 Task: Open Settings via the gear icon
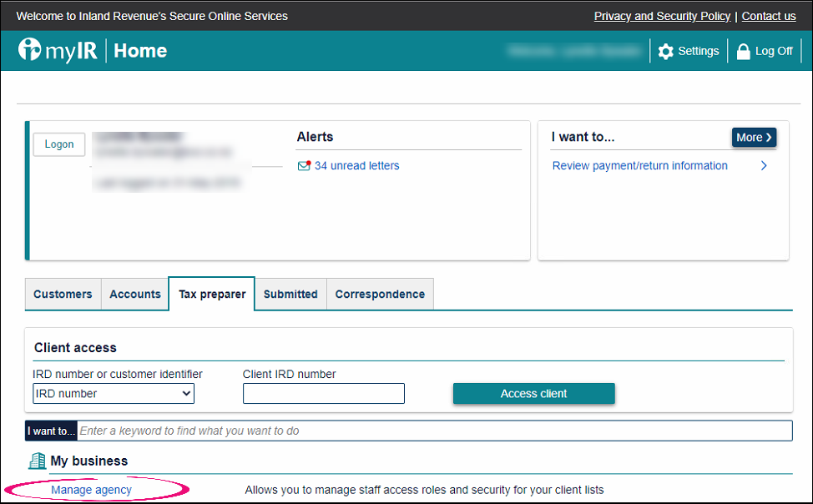665,51
